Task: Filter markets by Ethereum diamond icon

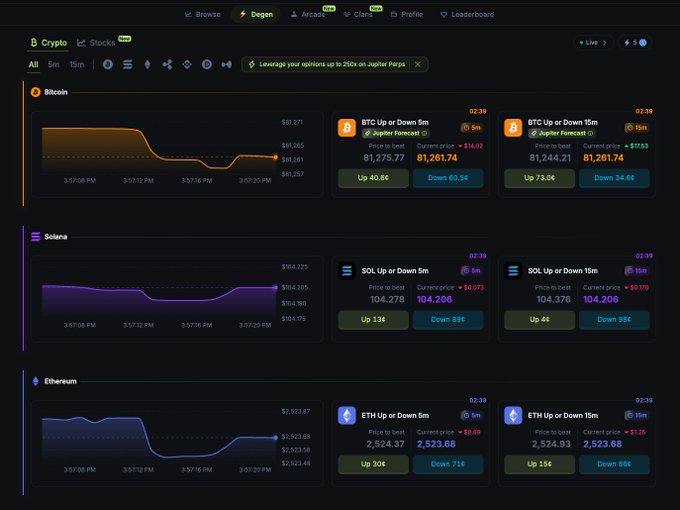Action: click(x=147, y=65)
